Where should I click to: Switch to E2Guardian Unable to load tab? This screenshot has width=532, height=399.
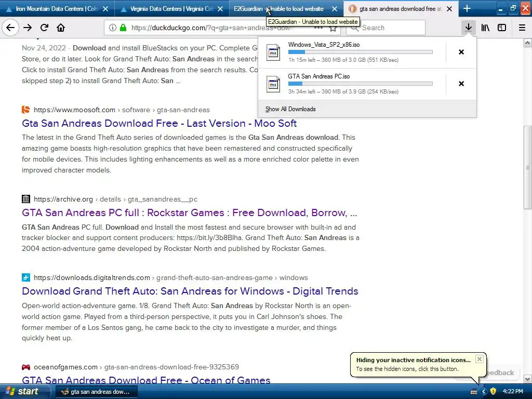(286, 9)
